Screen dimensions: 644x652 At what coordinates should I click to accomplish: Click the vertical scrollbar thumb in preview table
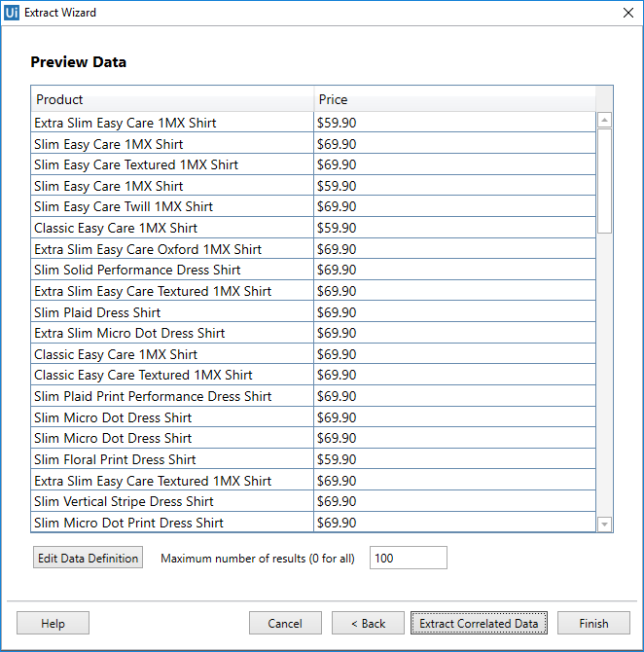tap(604, 180)
